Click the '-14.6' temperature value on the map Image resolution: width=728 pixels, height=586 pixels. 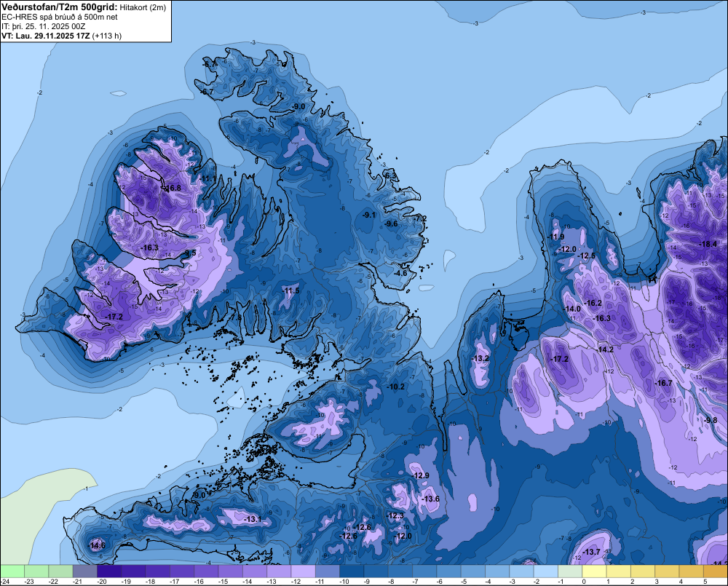tap(97, 546)
